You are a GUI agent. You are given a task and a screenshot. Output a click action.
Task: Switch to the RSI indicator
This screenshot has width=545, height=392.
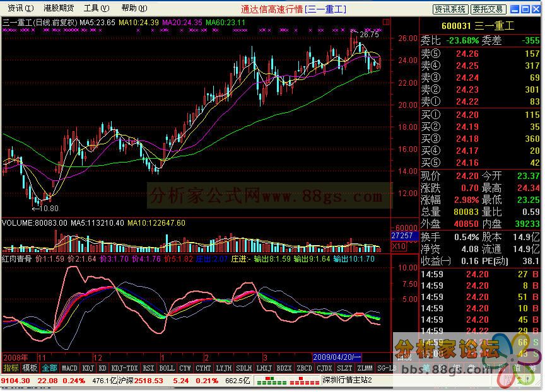pyautogui.click(x=148, y=368)
